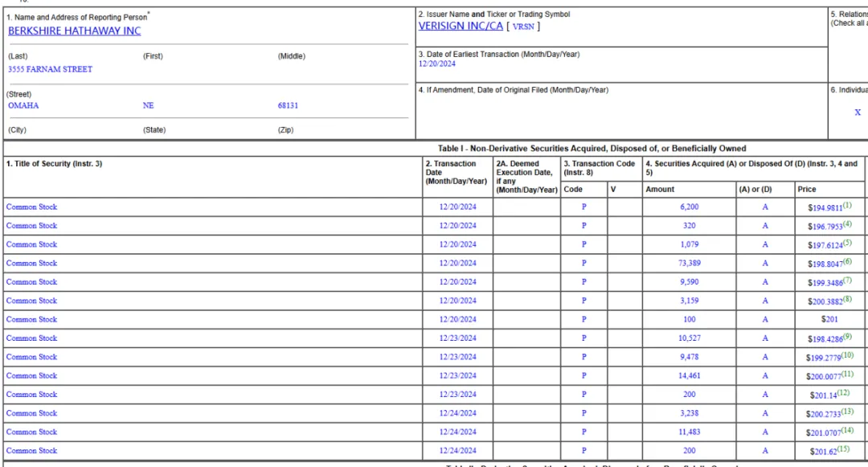868x467 pixels.
Task: Select the price $194.9811
Action: pos(825,208)
